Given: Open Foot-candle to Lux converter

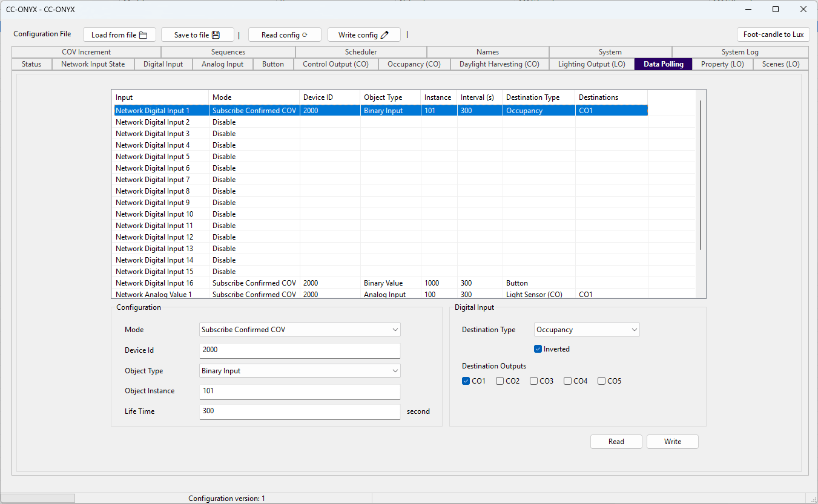Looking at the screenshot, I should [773, 34].
